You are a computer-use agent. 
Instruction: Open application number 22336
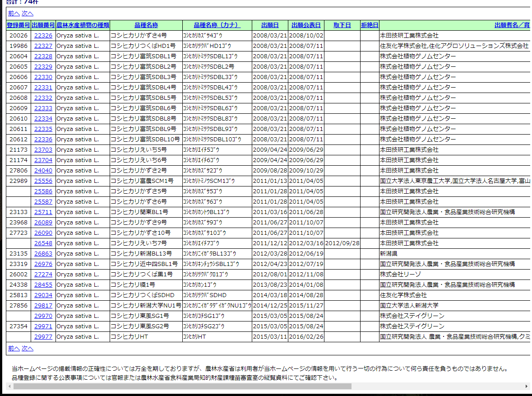click(x=43, y=139)
